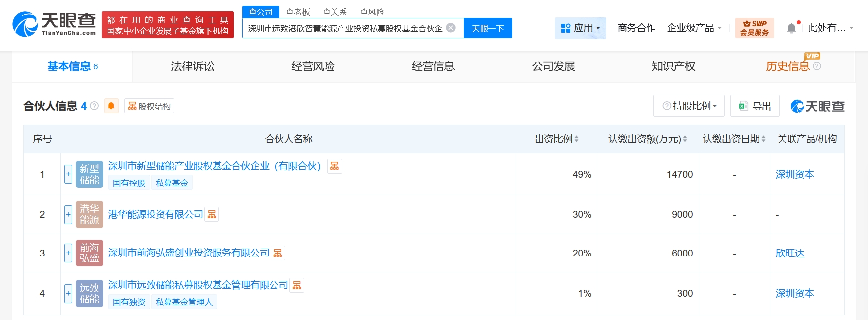Click the header notification bell icon

coord(791,28)
